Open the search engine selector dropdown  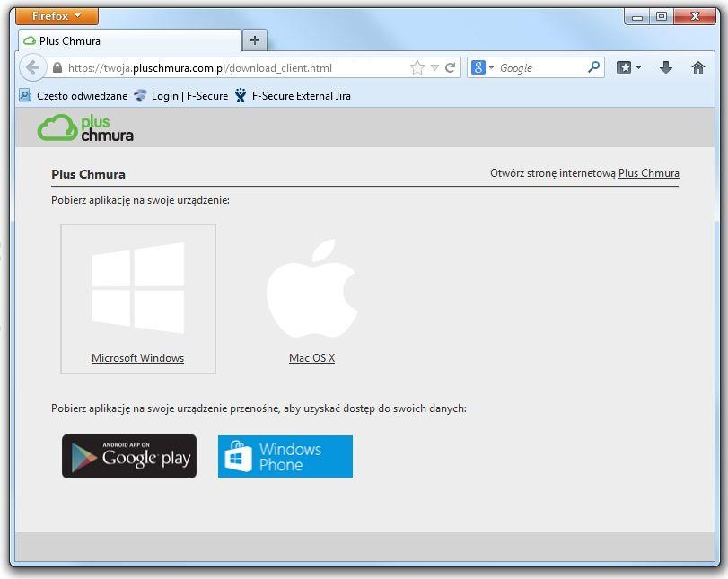(482, 68)
